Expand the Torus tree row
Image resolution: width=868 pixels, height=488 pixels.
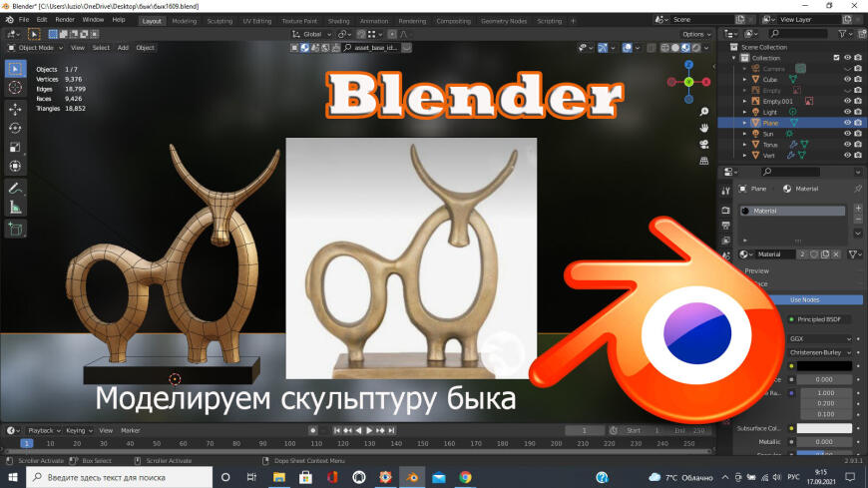[x=744, y=145]
